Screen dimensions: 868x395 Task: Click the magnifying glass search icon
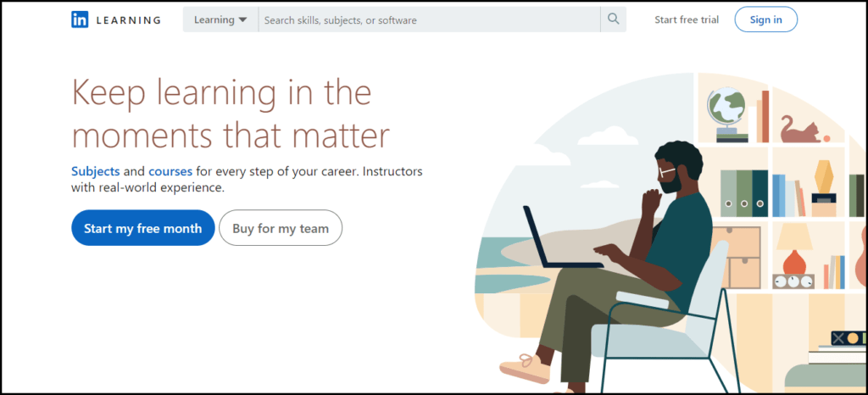tap(614, 19)
